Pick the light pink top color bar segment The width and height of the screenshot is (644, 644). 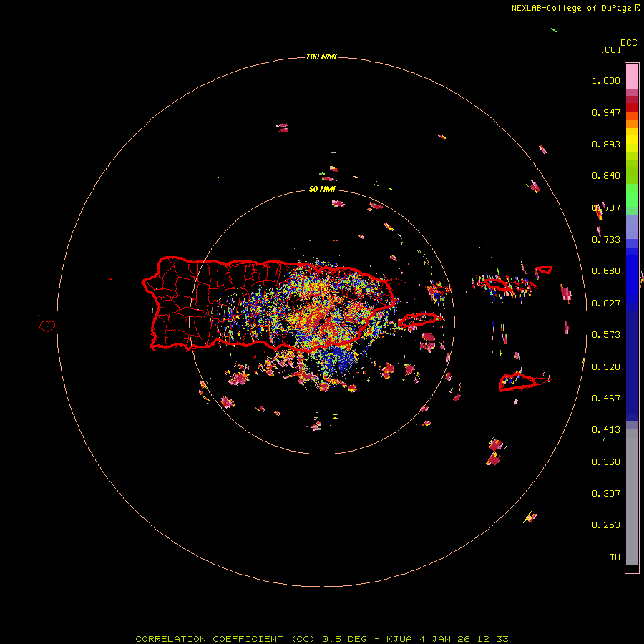pos(632,76)
